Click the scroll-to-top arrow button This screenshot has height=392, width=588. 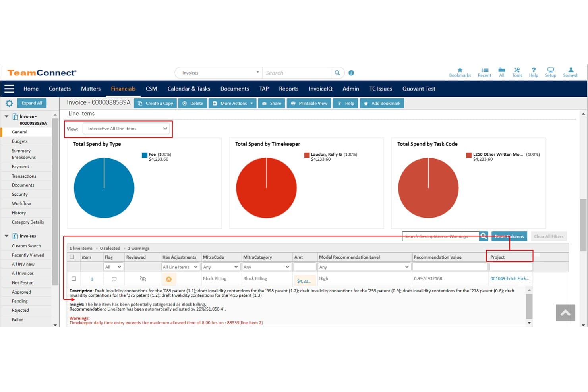click(x=565, y=313)
